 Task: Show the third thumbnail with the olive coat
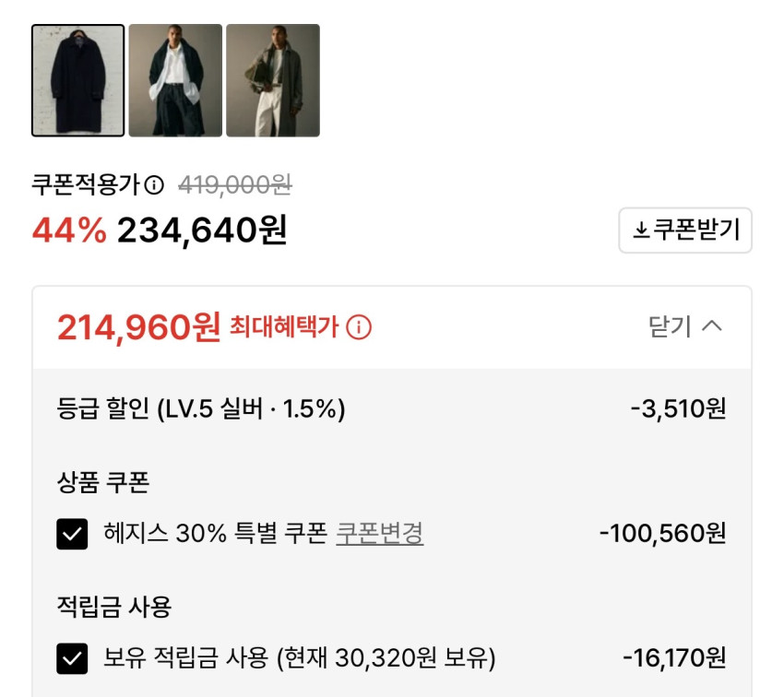click(273, 80)
